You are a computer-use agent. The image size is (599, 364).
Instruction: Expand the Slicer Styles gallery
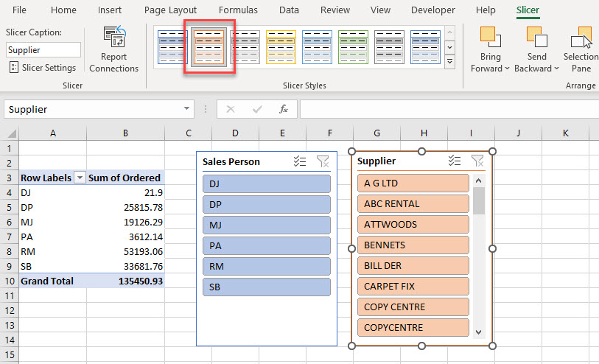(x=450, y=62)
